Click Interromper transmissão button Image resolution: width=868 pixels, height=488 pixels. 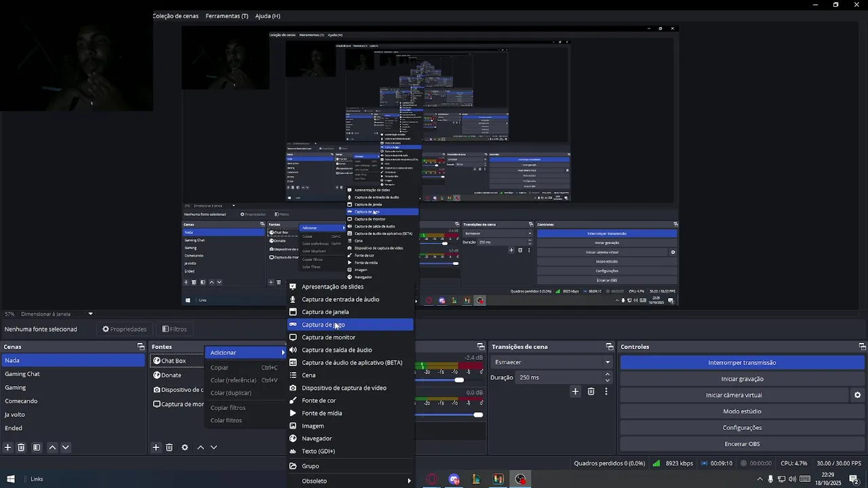(742, 363)
